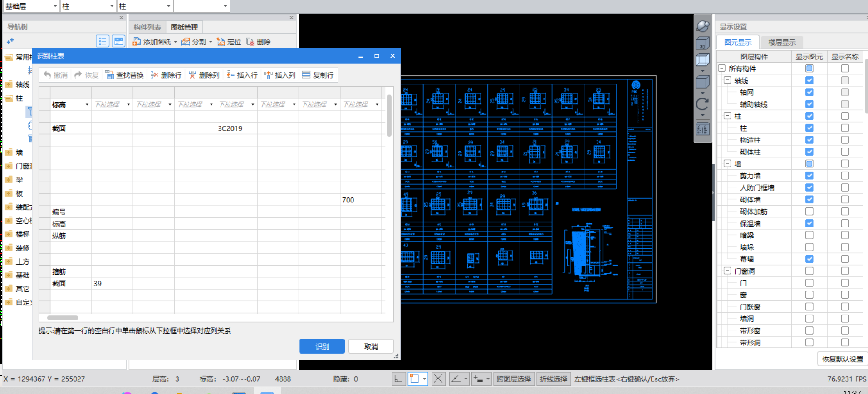The height and width of the screenshot is (394, 868).
Task: Click the floor display panel icon
Action: pos(703,130)
